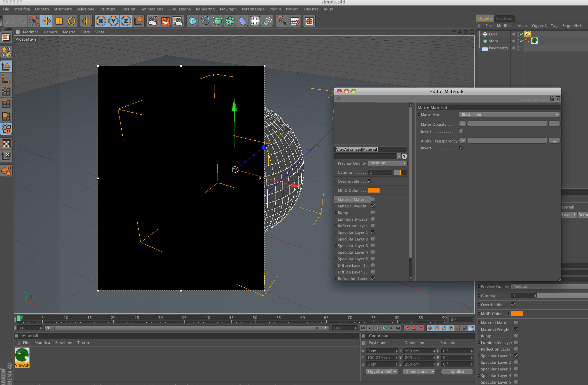The width and height of the screenshot is (588, 385).
Task: Enable Material Matte checkbox in Editor Materiale
Action: point(373,199)
